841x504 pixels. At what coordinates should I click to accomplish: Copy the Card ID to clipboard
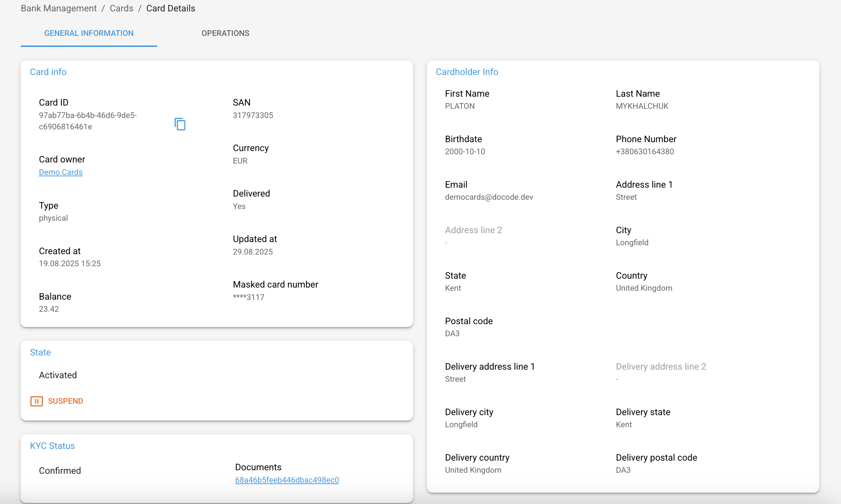180,124
